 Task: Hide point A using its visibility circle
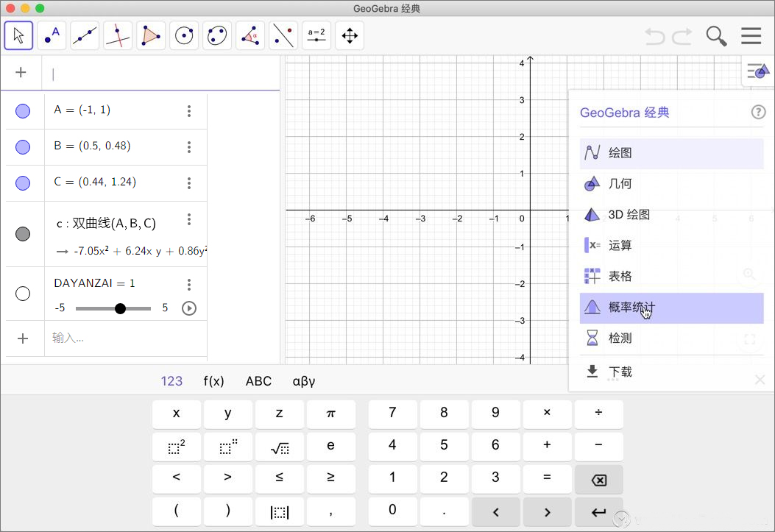coord(23,110)
